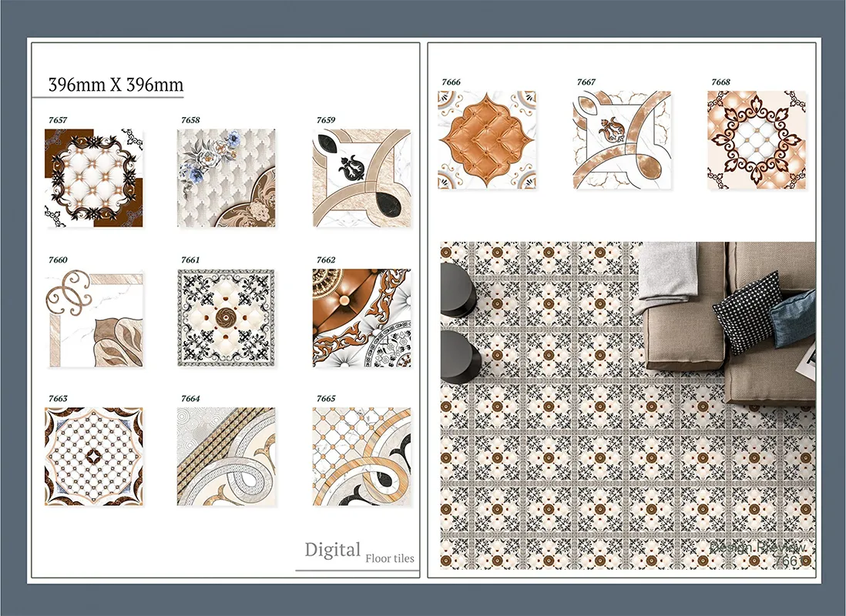846x616 pixels.
Task: Select tile thumbnail 7657
Action: coord(93,178)
